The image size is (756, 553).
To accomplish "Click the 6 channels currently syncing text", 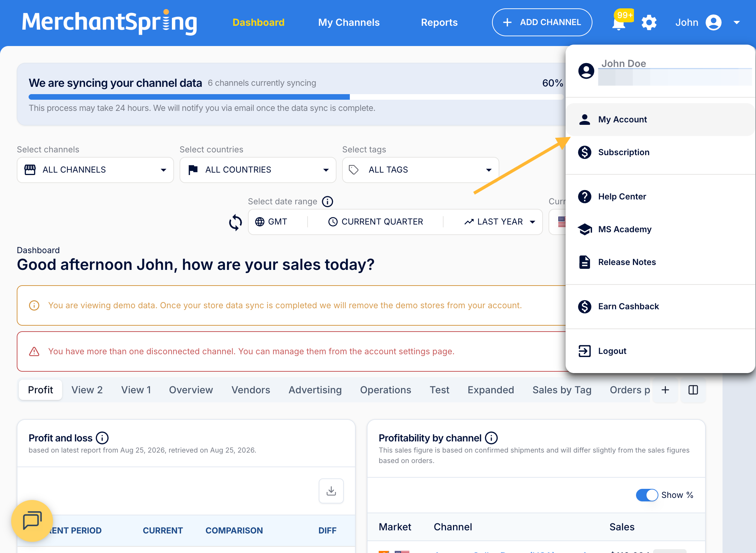I will point(262,83).
